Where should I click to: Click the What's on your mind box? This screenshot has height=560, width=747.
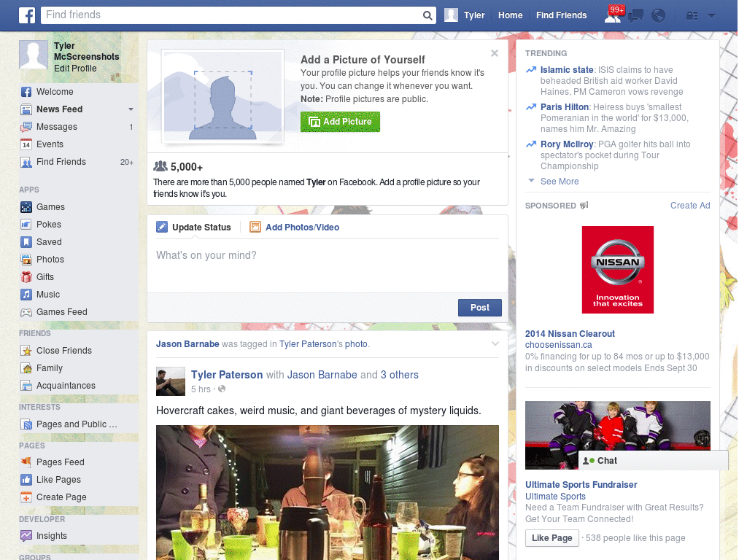[x=328, y=265]
